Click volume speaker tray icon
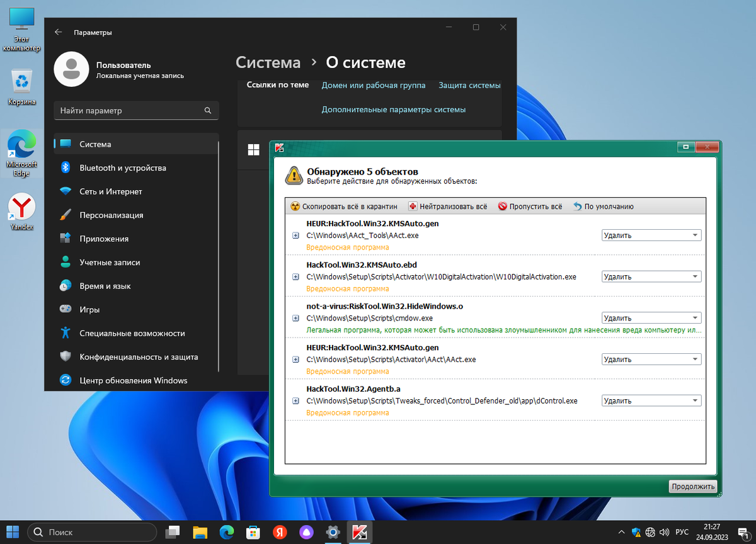This screenshot has height=544, width=756. (665, 532)
